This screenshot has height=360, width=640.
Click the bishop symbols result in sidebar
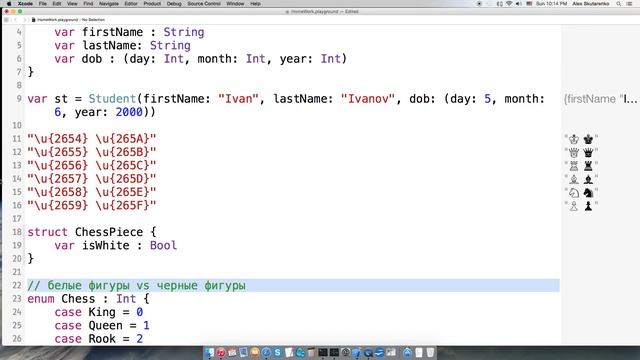(581, 179)
